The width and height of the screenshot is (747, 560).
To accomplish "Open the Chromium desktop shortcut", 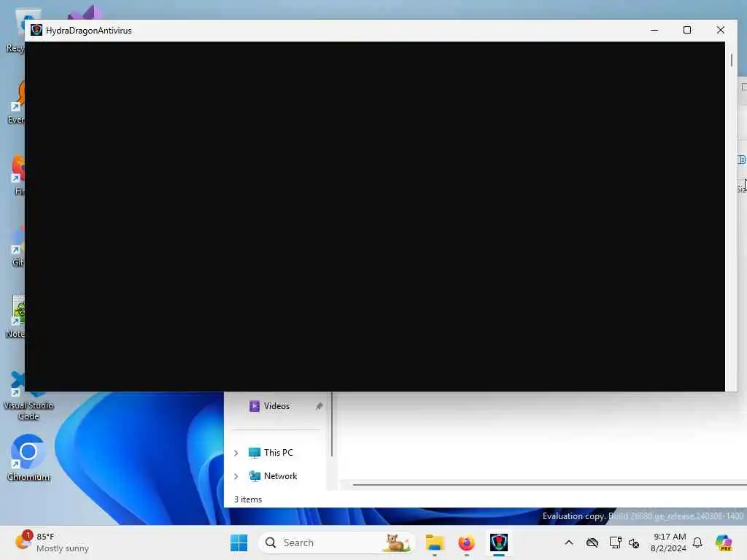I will click(28, 458).
